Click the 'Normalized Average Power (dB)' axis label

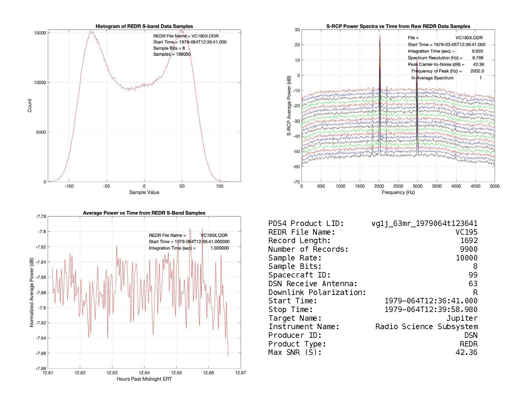[32, 292]
